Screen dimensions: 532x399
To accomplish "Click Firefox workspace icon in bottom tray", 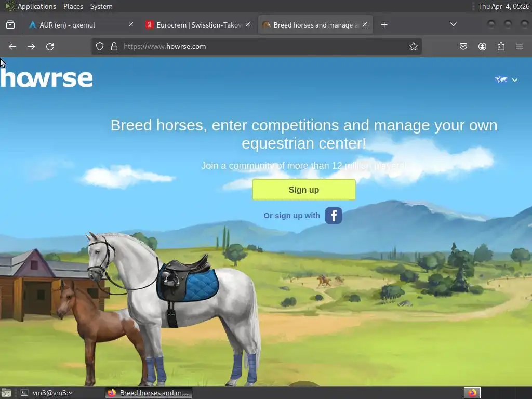I will click(472, 393).
